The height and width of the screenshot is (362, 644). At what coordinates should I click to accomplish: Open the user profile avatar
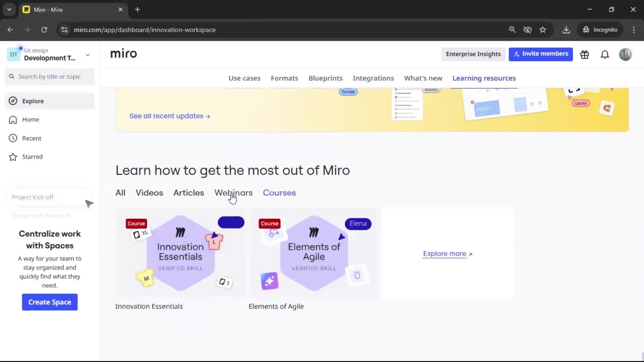click(625, 54)
